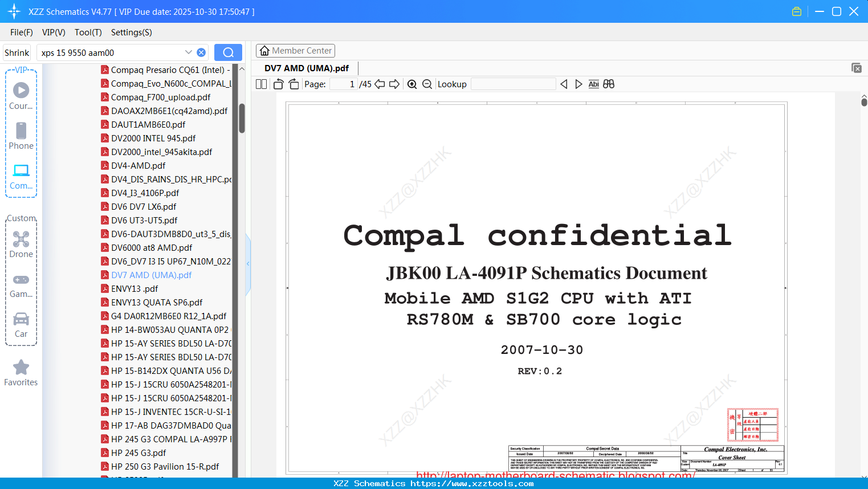Select the Computer category icon
This screenshot has height=489, width=868.
21,176
